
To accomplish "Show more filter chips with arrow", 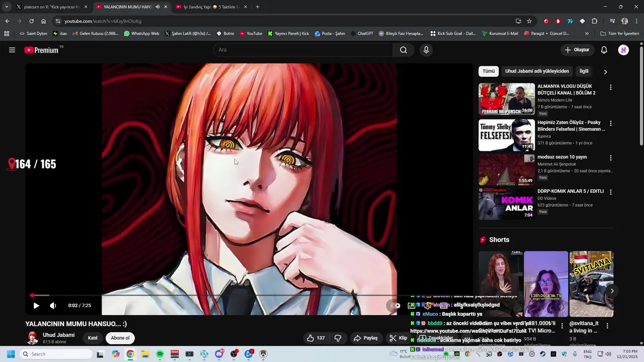I will tap(605, 72).
